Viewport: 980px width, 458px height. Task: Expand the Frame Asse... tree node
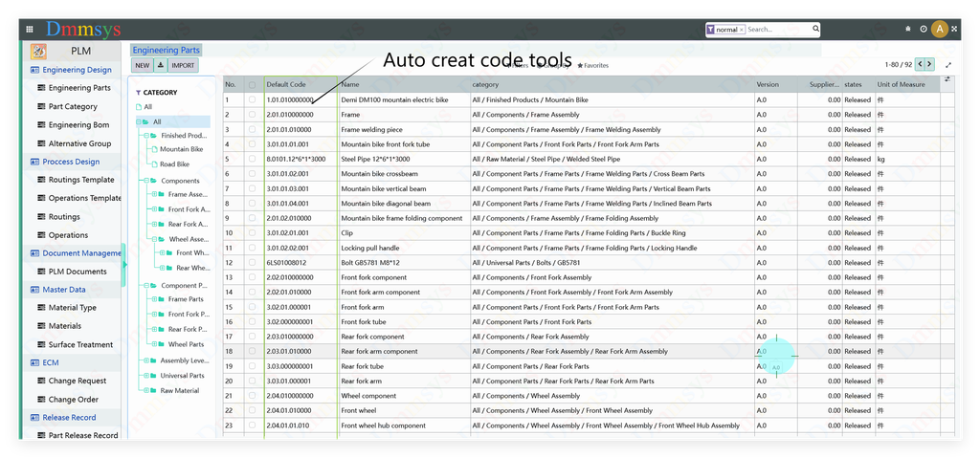(154, 194)
